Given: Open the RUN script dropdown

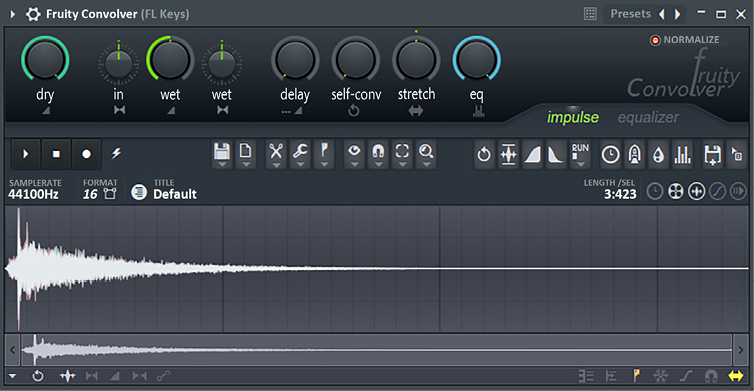Looking at the screenshot, I should point(580,155).
